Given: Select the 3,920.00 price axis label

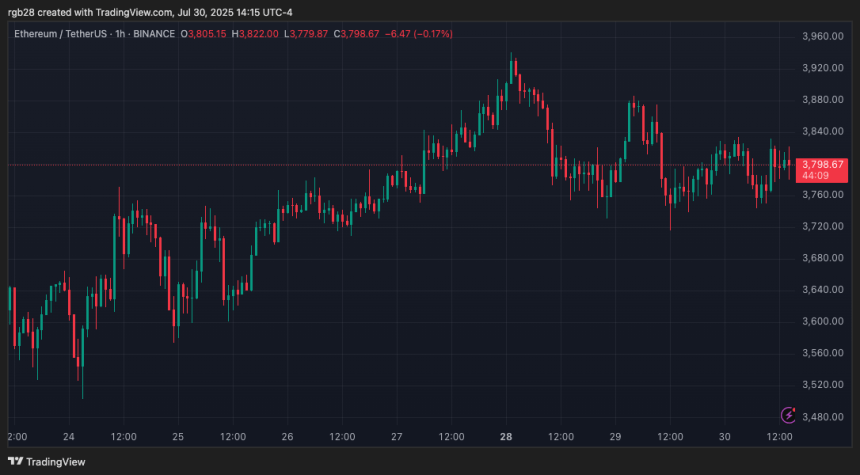Looking at the screenshot, I should pos(824,68).
